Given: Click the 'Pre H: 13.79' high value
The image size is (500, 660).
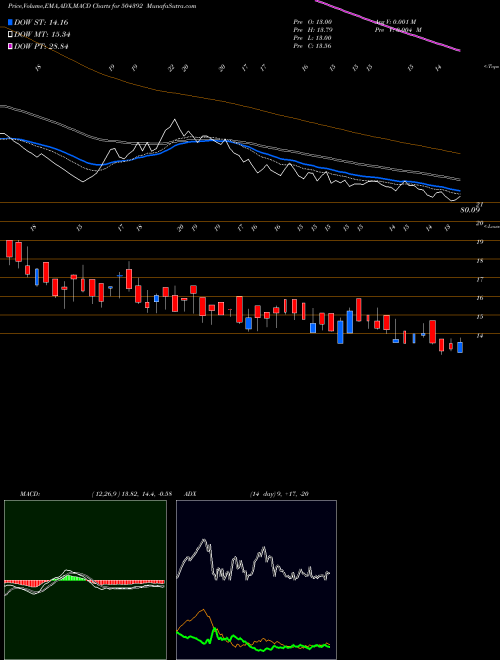Looking at the screenshot, I should point(313,30).
